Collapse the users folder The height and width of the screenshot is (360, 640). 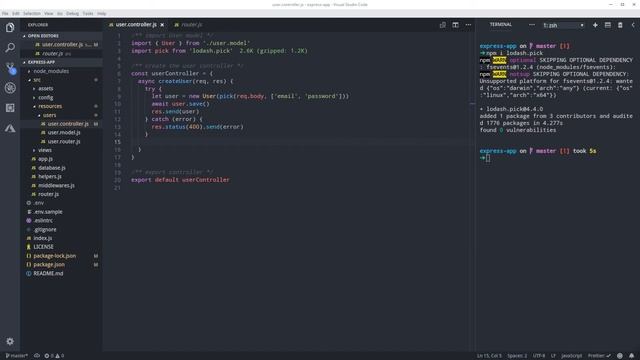[x=49, y=115]
